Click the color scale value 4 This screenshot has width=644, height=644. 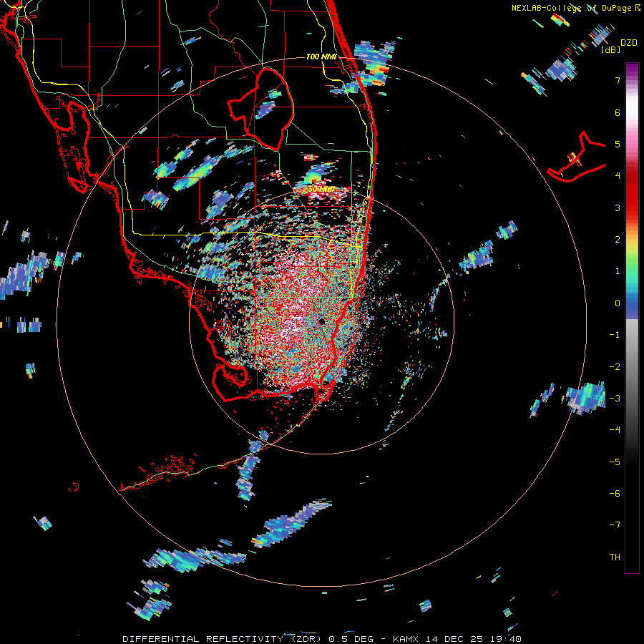[x=618, y=176]
